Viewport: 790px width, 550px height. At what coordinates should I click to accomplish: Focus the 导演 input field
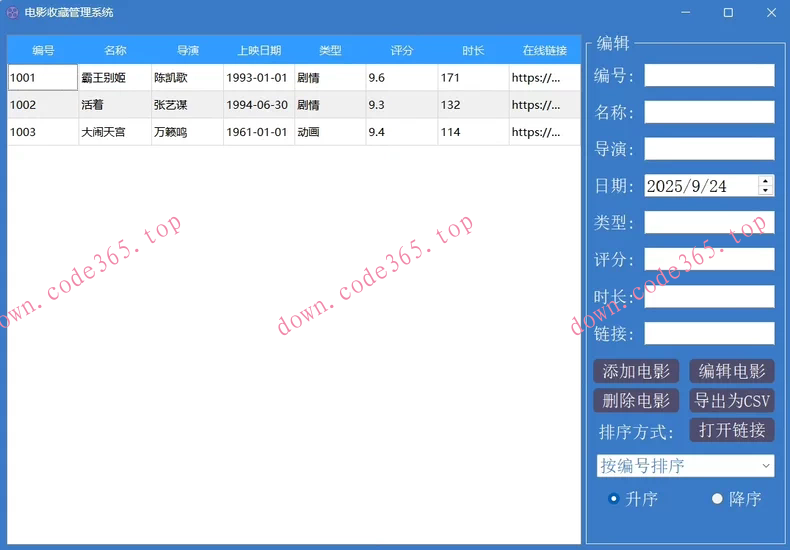click(x=709, y=149)
